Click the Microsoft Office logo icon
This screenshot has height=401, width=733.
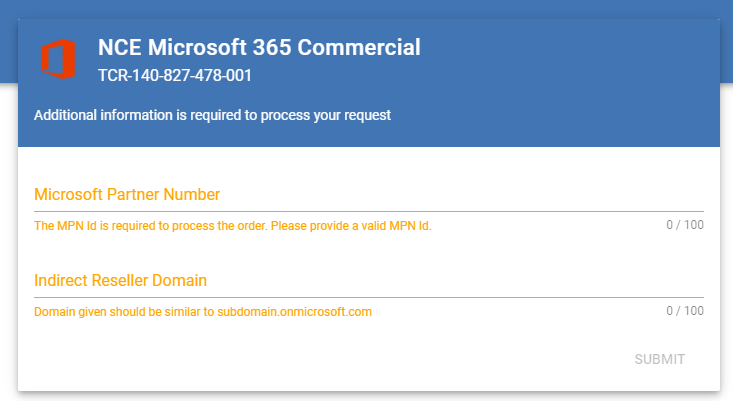pos(58,59)
